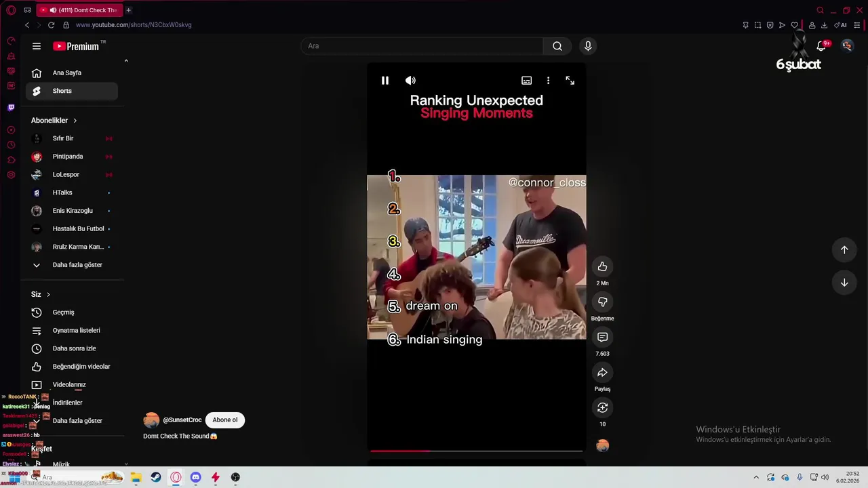The height and width of the screenshot is (488, 868).
Task: Open the Pintipanda subscription
Action: (72, 157)
